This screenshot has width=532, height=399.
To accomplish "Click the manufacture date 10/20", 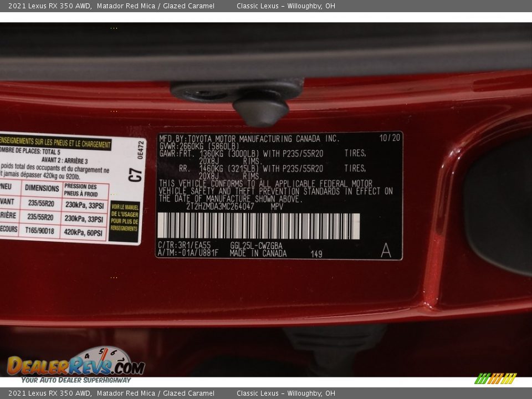I will [x=390, y=137].
